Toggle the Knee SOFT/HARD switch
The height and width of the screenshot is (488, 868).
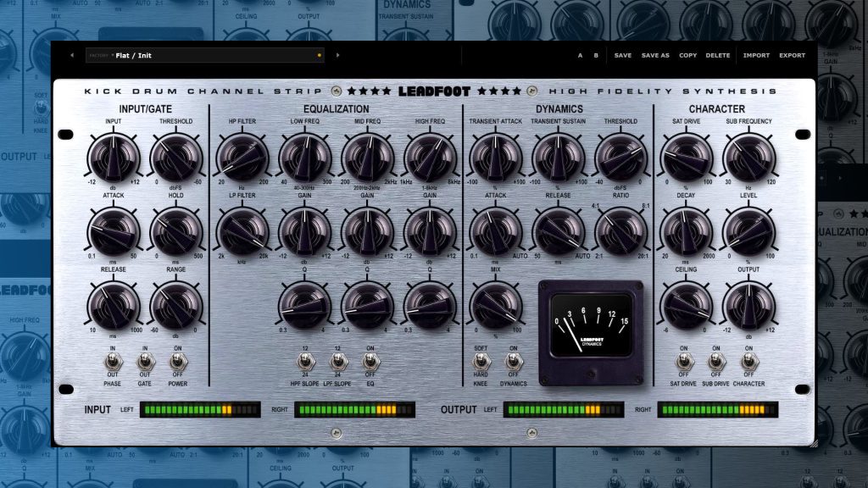(481, 362)
